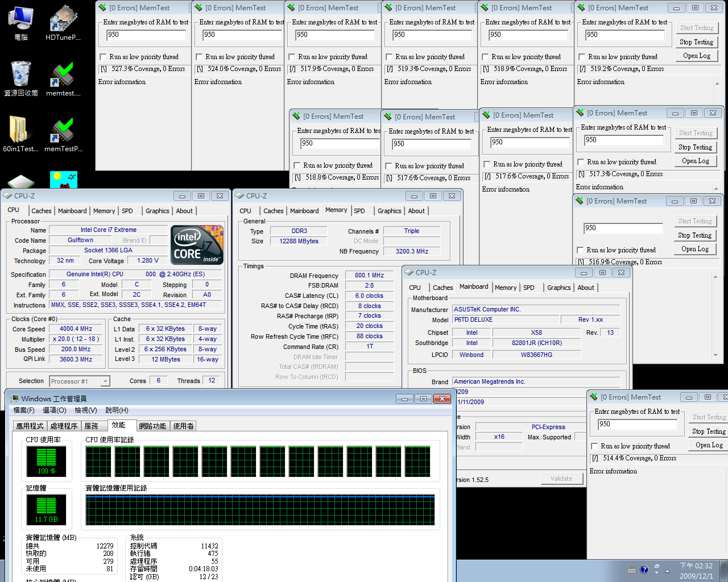This screenshot has height=582, width=728.
Task: Open Graphics tab in CPU-Z Motherboard window
Action: pos(559,288)
